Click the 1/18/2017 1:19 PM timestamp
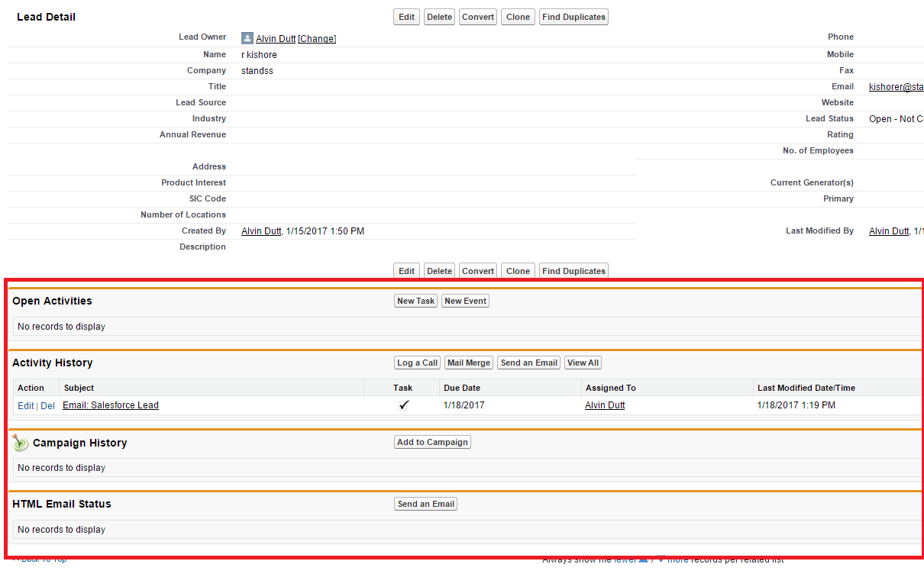The width and height of the screenshot is (924, 574). pos(796,405)
